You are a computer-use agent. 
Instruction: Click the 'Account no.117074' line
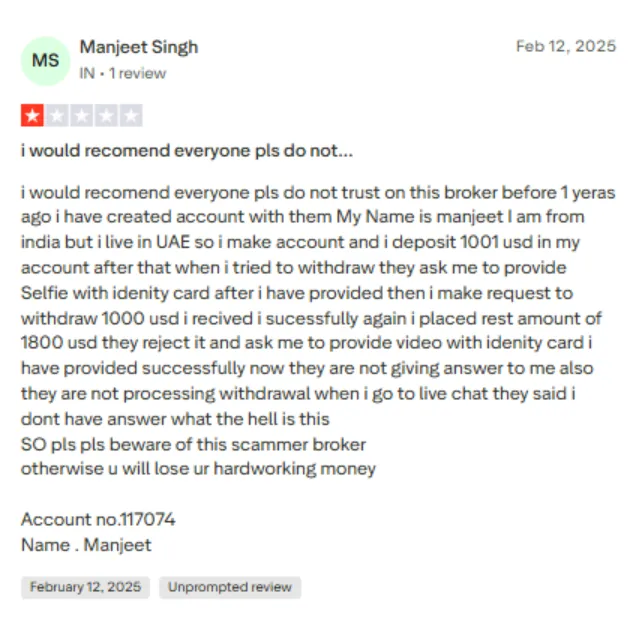[x=98, y=519]
